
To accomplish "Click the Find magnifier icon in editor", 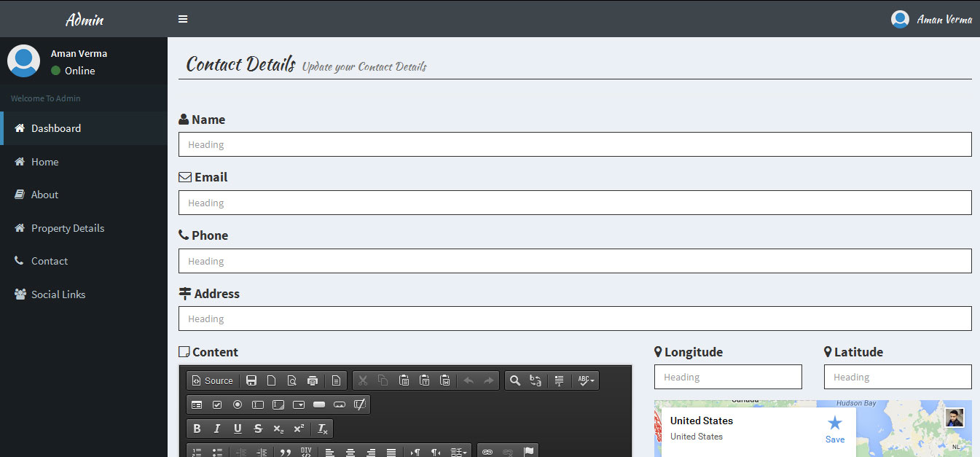I will (515, 380).
